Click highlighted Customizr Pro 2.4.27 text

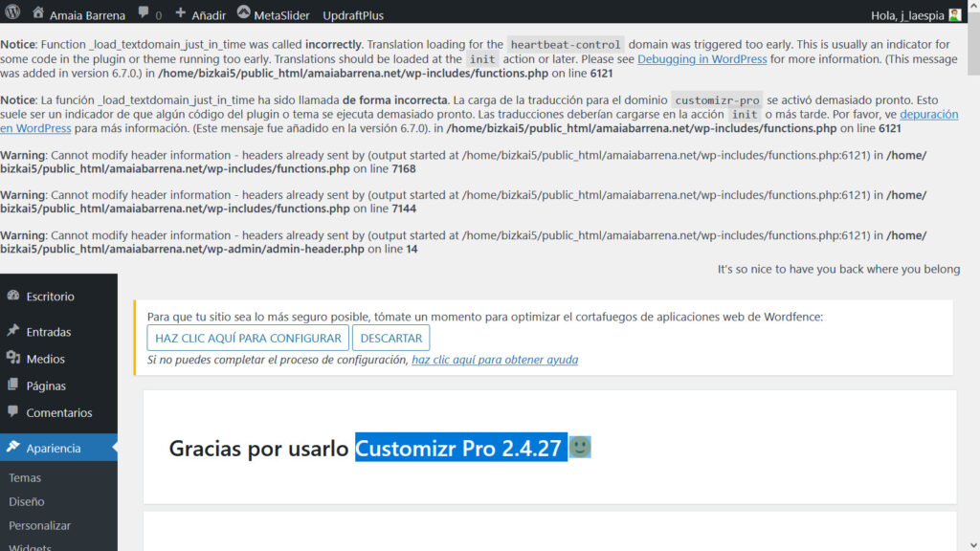[461, 448]
